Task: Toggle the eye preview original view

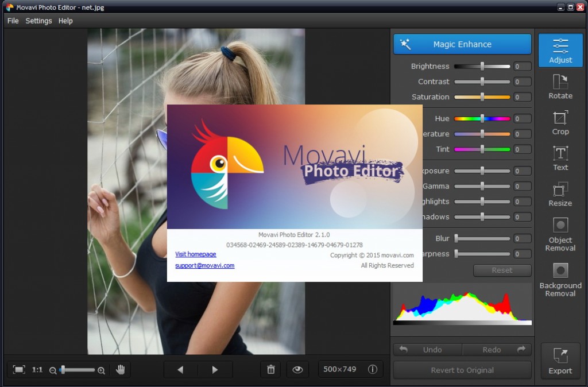Action: 297,369
